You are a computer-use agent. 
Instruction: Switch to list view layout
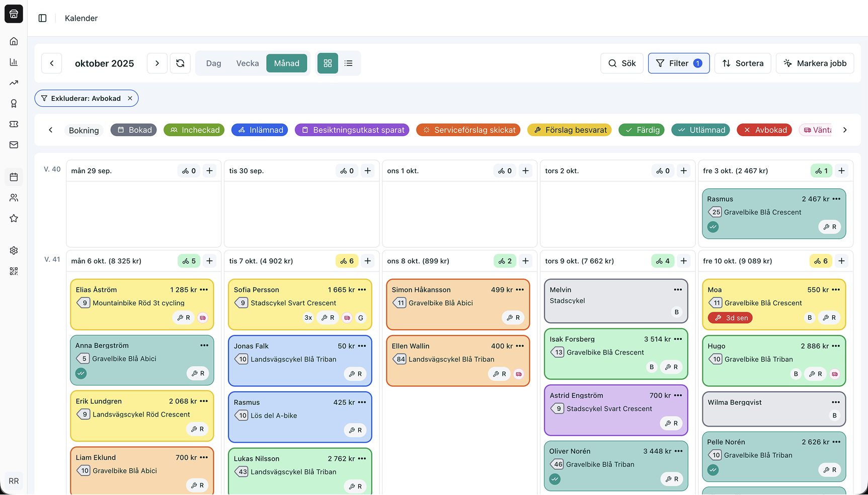click(x=348, y=63)
